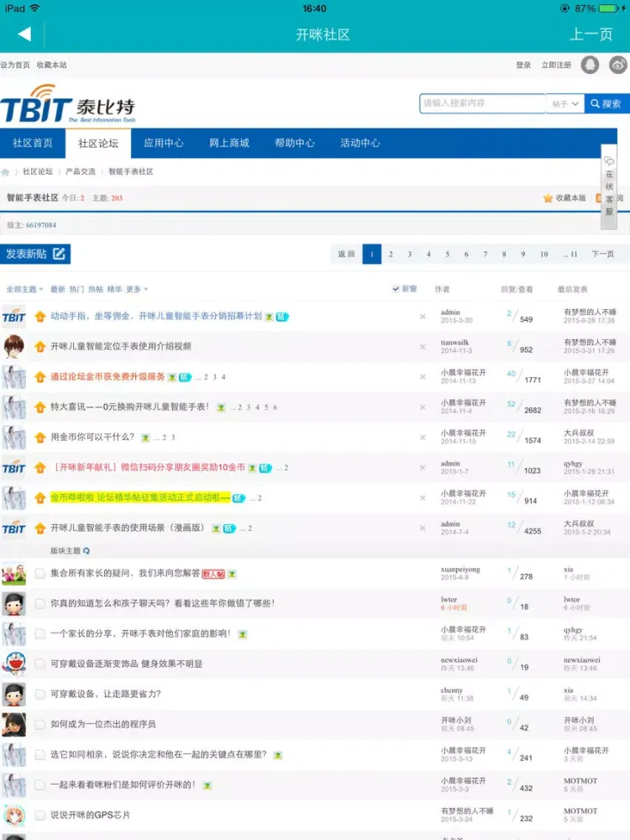Click image attachment icon on 选它如同相亲 thread
Image resolution: width=630 pixels, height=840 pixels.
pyautogui.click(x=277, y=755)
